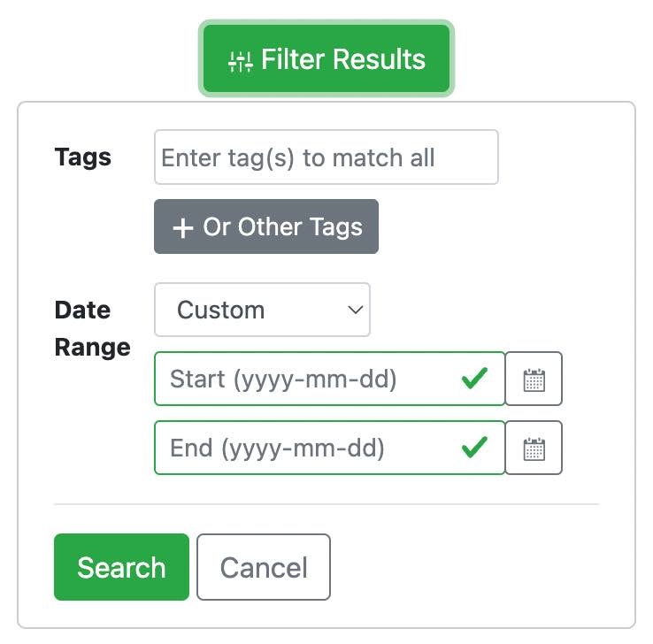
Task: Select the word Custom in the date combo box
Action: 220,310
